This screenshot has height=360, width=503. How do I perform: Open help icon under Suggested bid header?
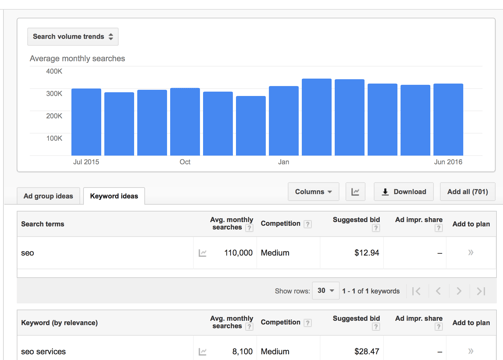coord(376,228)
